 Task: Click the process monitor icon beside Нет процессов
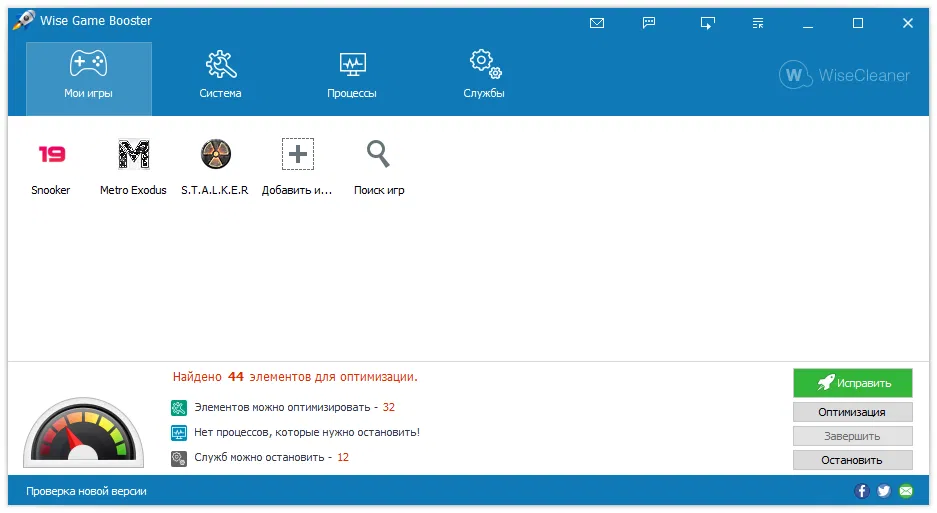(x=179, y=433)
